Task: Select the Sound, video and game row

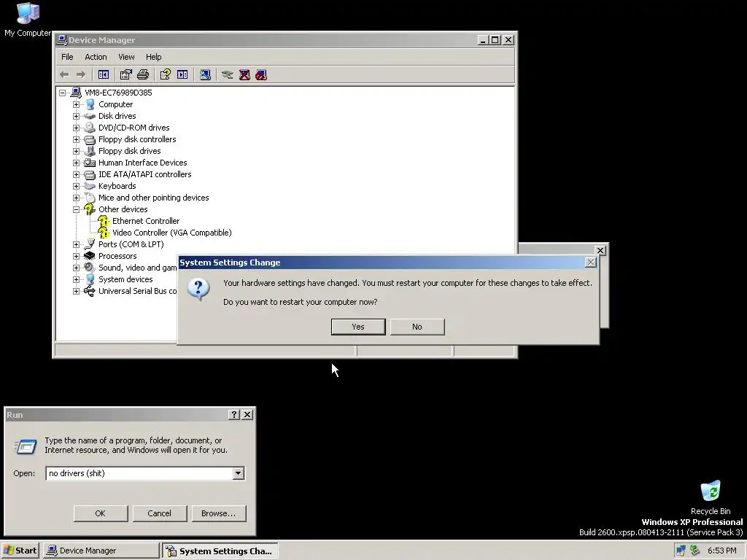Action: 138,268
